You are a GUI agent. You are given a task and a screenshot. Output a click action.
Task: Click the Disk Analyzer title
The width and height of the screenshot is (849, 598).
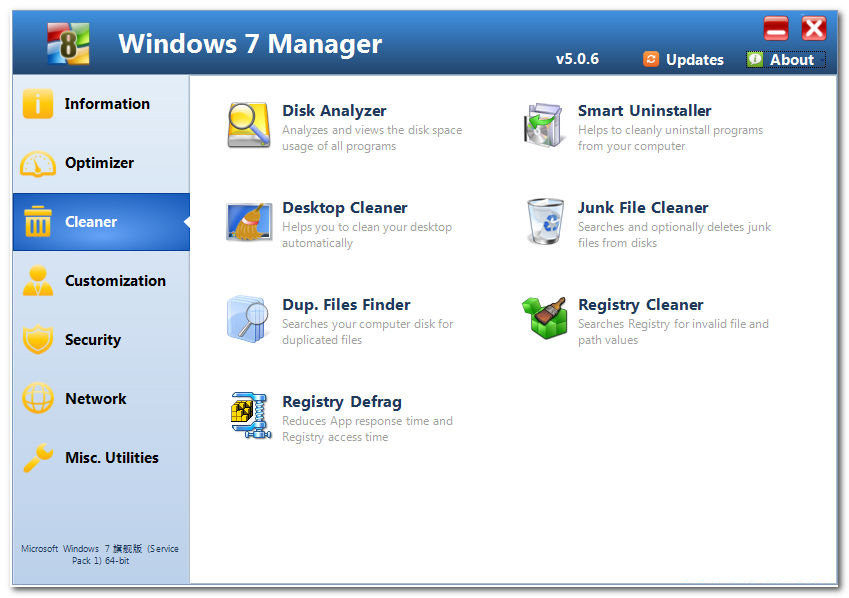click(x=334, y=110)
